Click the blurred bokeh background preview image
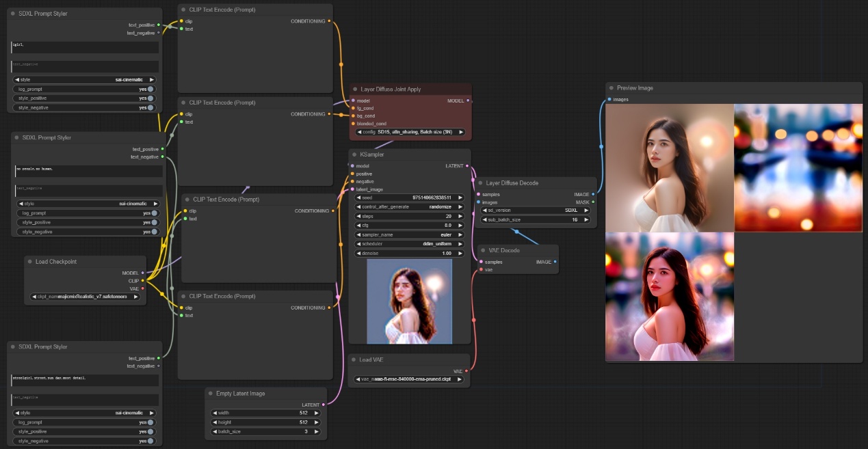 (798, 167)
